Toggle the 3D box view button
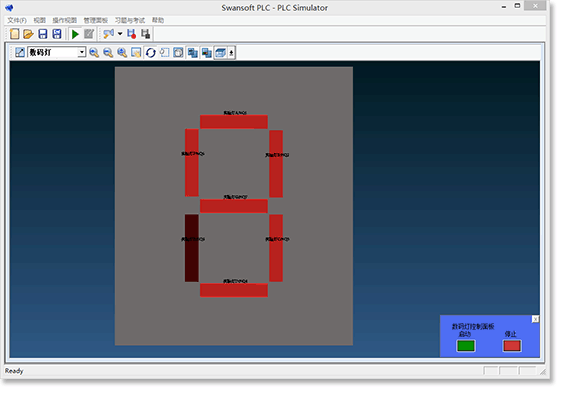Screen dimensions: 566x395 (220, 53)
